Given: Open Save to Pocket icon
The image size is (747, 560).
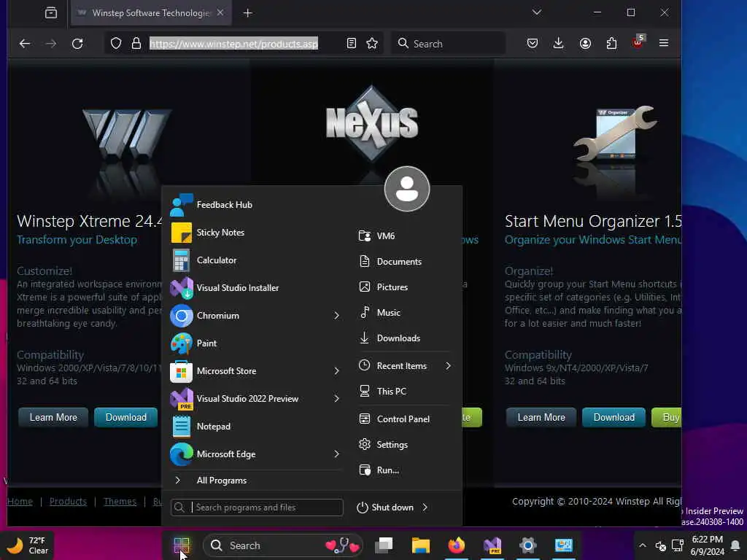Looking at the screenshot, I should click(533, 44).
